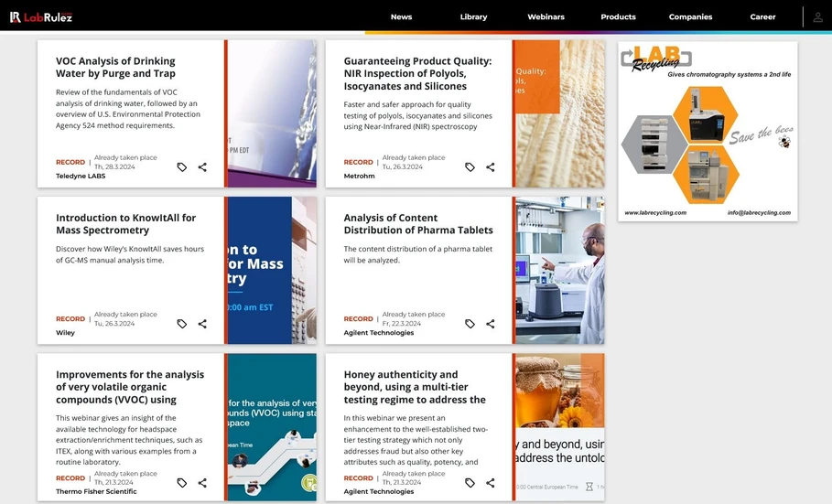
Task: Share the KnowItAll for Mass Spectrometry webinar
Action: pyautogui.click(x=202, y=324)
